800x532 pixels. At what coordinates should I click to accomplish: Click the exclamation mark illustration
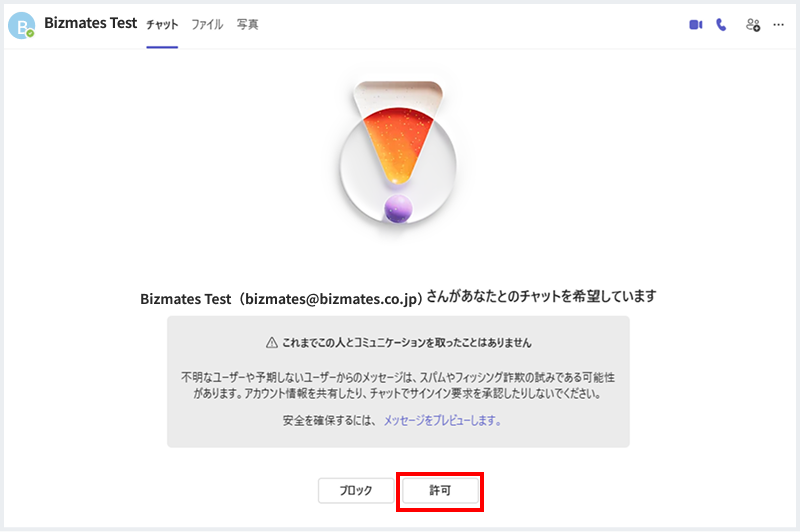[x=398, y=153]
